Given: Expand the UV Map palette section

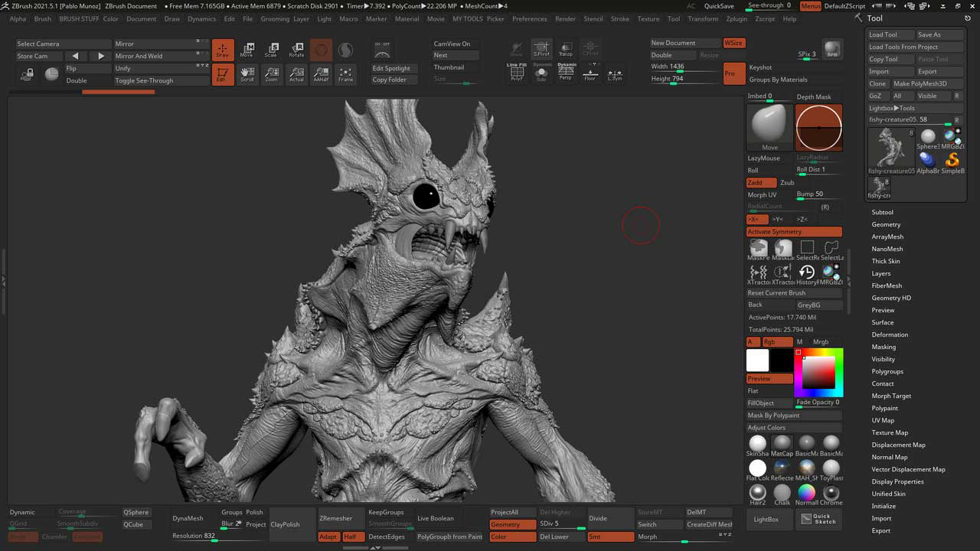Looking at the screenshot, I should point(883,420).
